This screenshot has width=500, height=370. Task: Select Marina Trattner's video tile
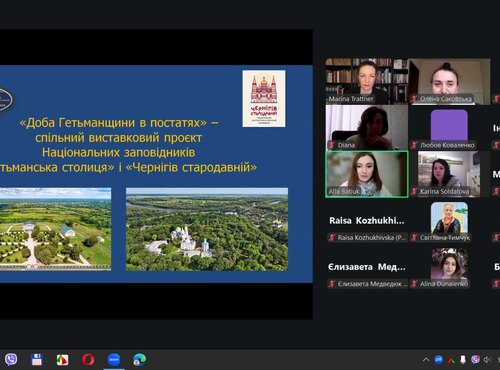coord(367,81)
